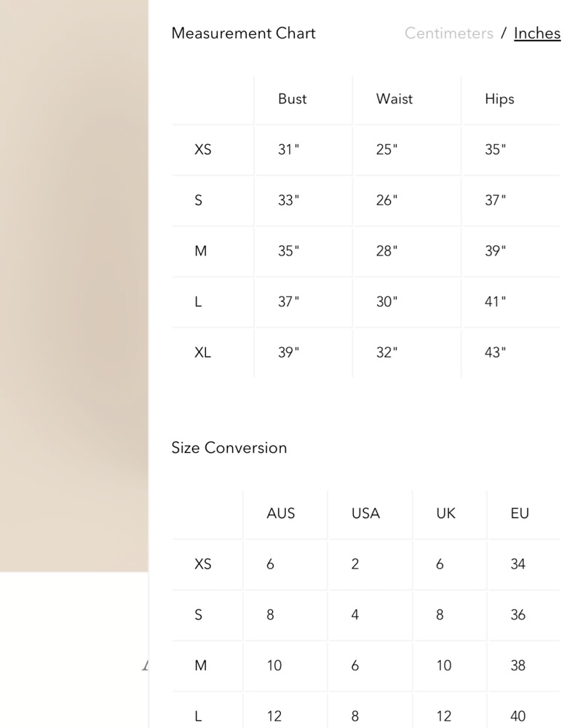Click the Size Conversion heading
The height and width of the screenshot is (728, 583).
pos(229,448)
